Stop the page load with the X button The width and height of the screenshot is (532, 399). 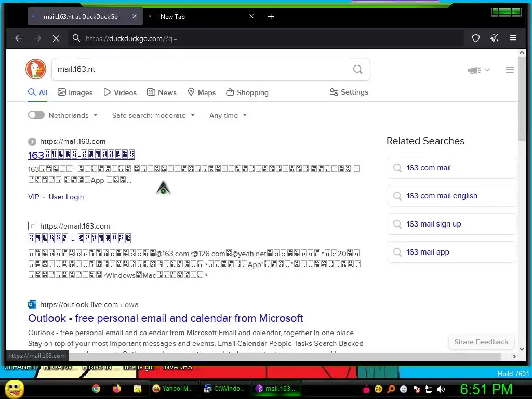56,38
